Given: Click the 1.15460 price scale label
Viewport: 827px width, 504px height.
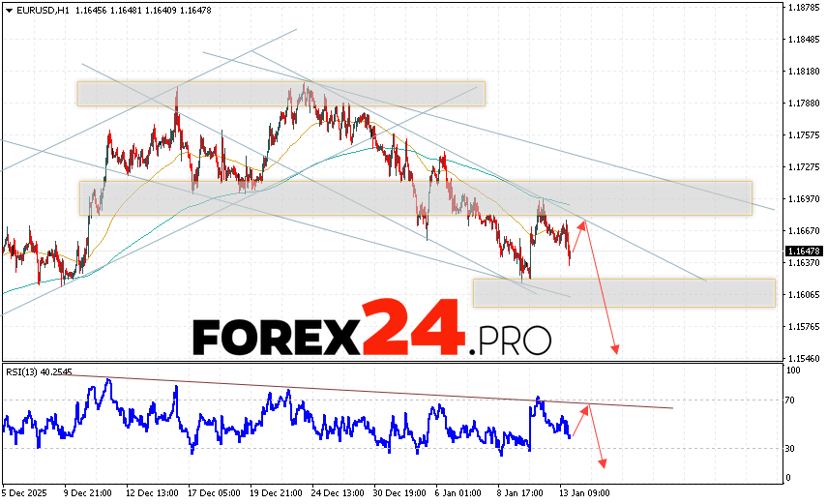Looking at the screenshot, I should coord(799,358).
